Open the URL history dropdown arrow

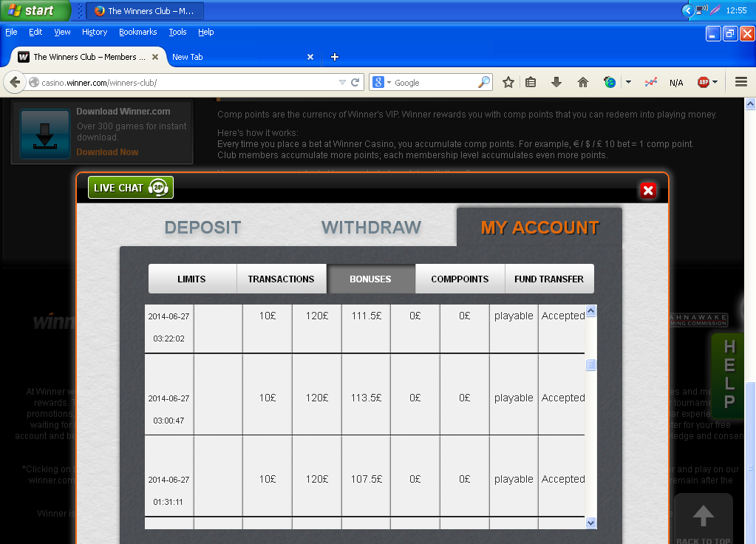click(x=342, y=83)
